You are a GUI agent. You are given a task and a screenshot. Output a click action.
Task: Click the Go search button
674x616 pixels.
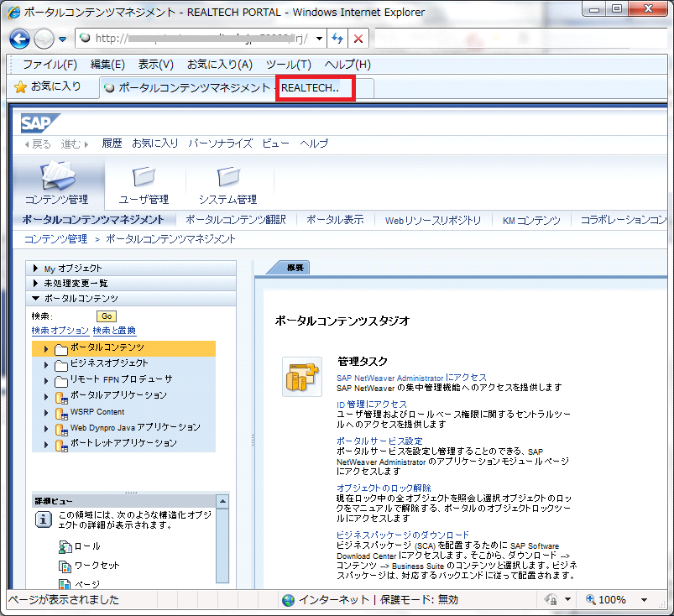(107, 316)
